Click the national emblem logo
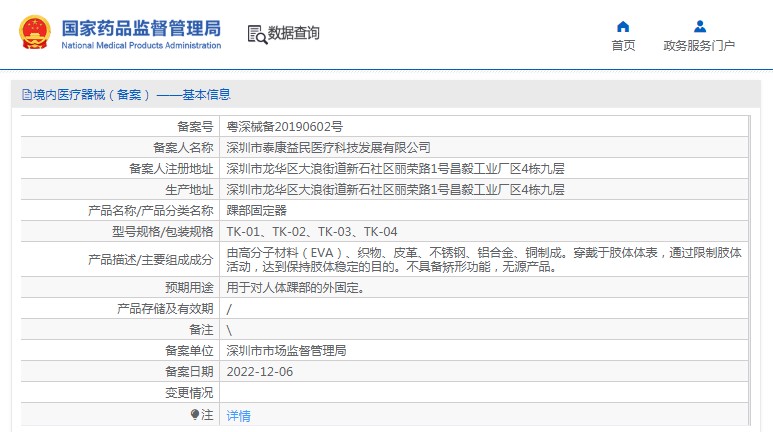Screen dimensions: 773x432 (35, 33)
